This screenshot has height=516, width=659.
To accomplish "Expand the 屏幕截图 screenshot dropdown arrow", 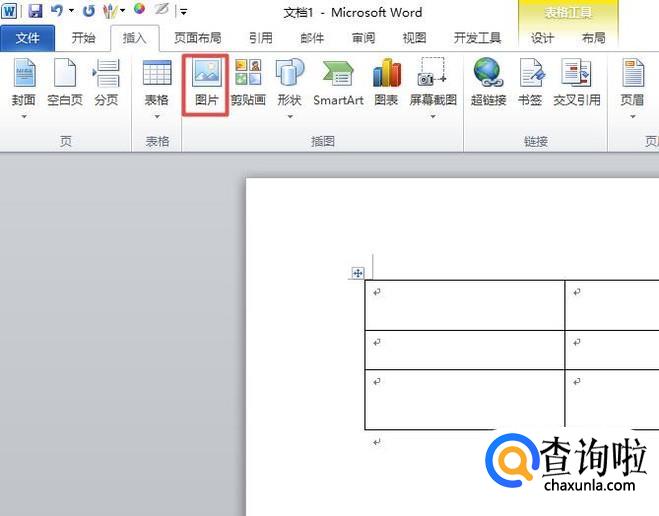I will (433, 116).
